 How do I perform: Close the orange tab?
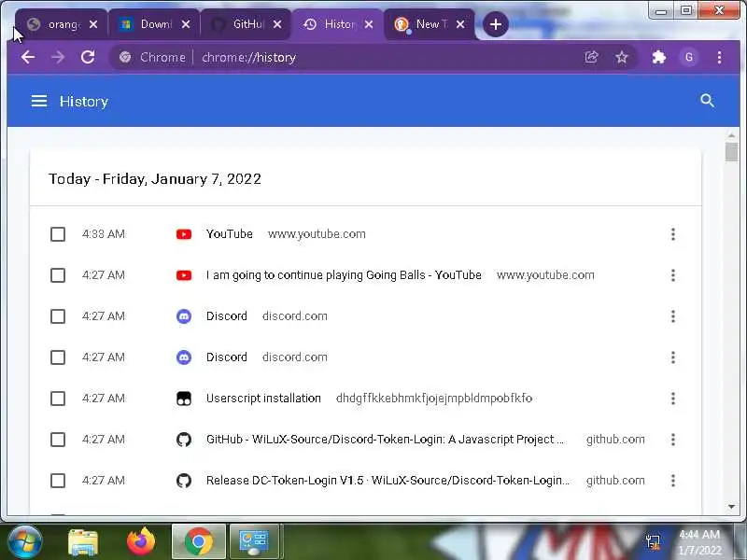tap(93, 24)
